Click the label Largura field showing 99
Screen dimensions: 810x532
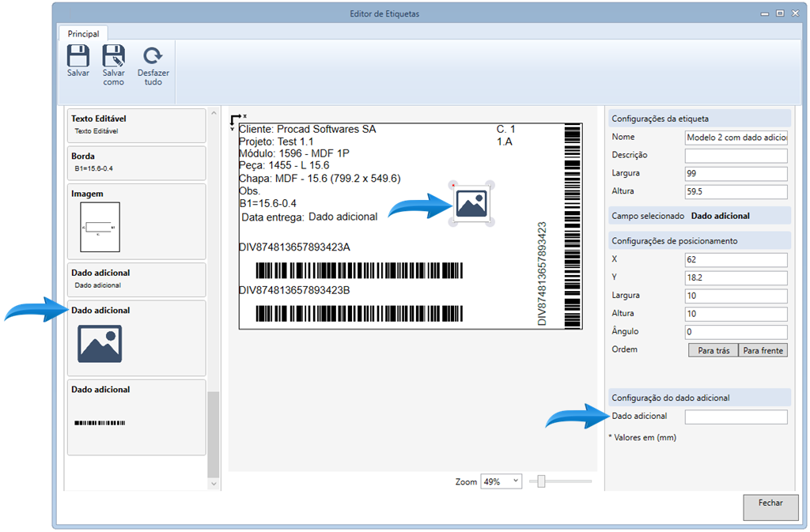[x=736, y=173]
